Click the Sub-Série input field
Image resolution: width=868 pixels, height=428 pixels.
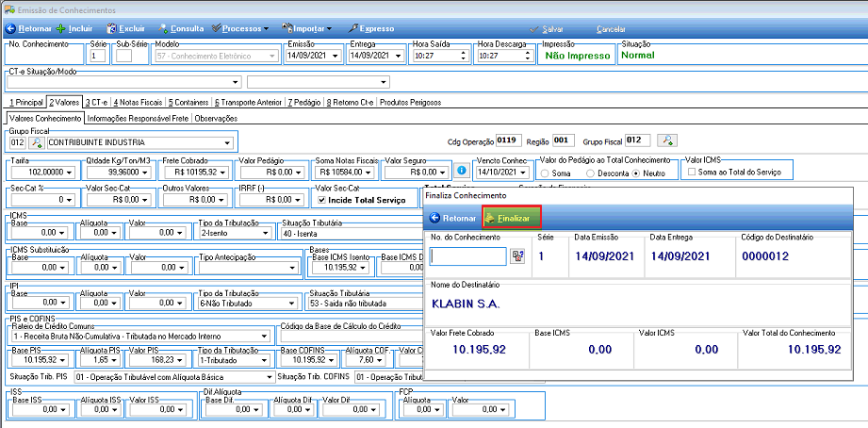(124, 56)
